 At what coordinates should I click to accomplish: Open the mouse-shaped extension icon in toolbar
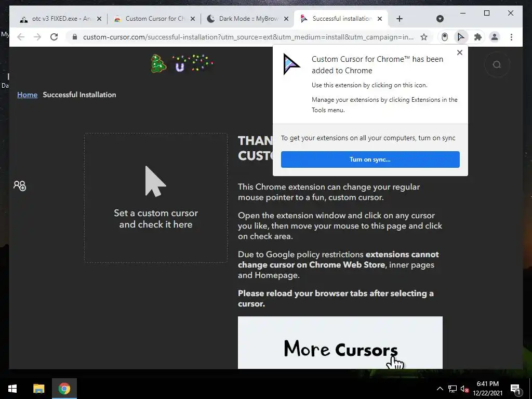[445, 37]
